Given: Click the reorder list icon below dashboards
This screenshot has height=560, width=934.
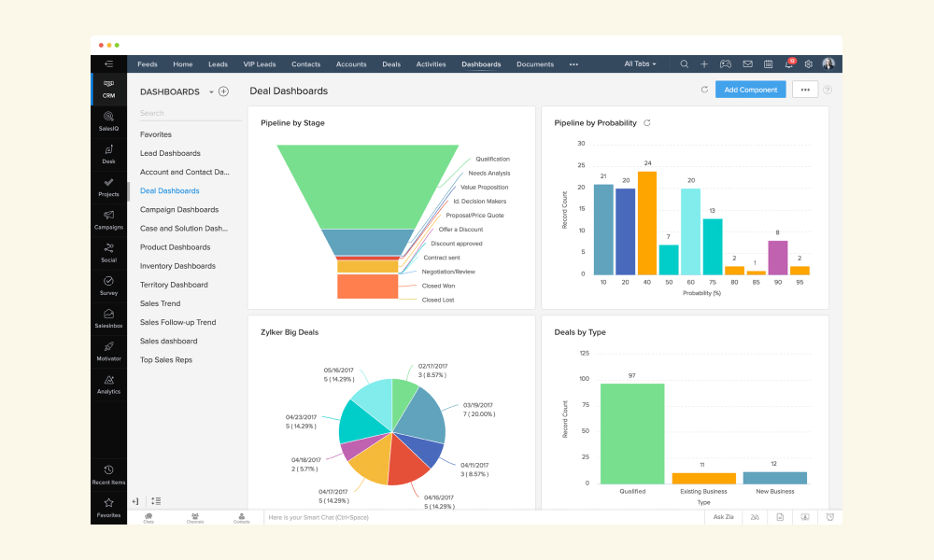Looking at the screenshot, I should click(x=156, y=501).
